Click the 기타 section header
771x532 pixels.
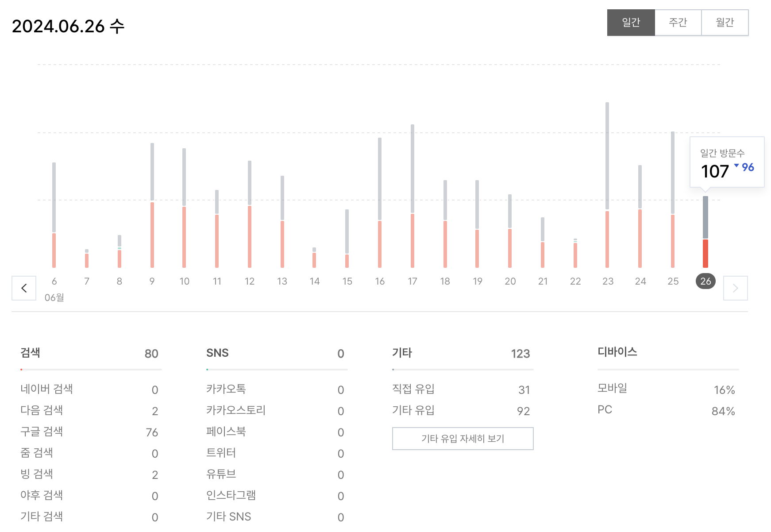pos(402,353)
